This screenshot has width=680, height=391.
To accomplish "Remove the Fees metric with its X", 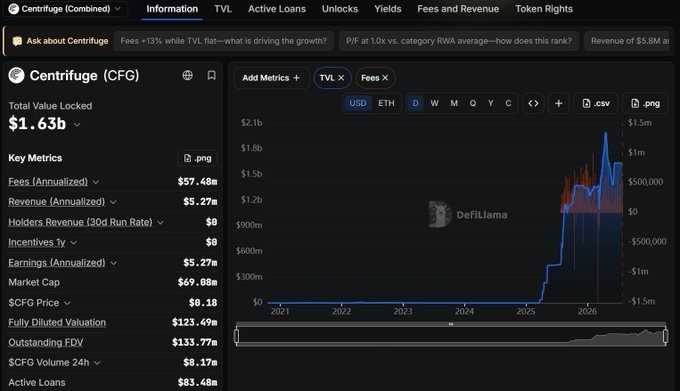I will coord(385,78).
